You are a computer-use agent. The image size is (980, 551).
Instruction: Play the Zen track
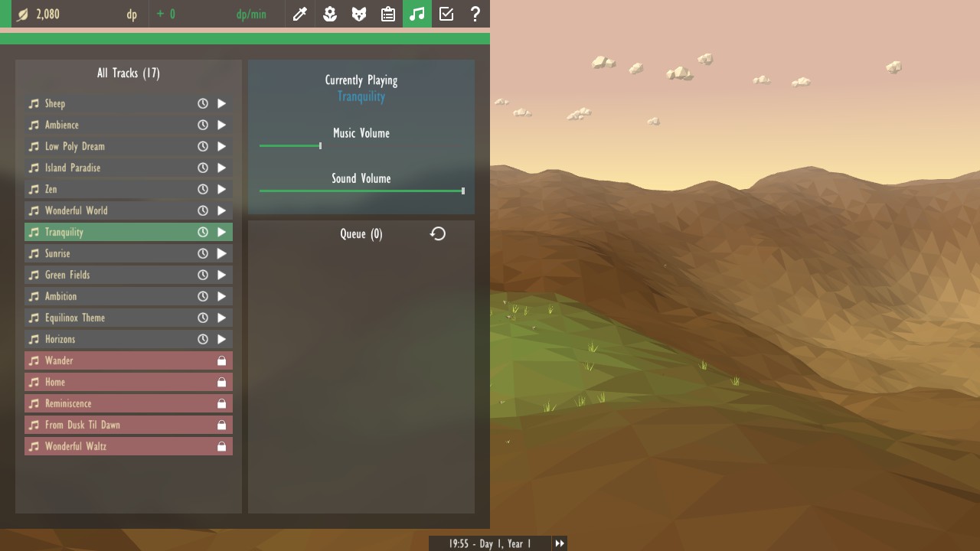(x=221, y=189)
